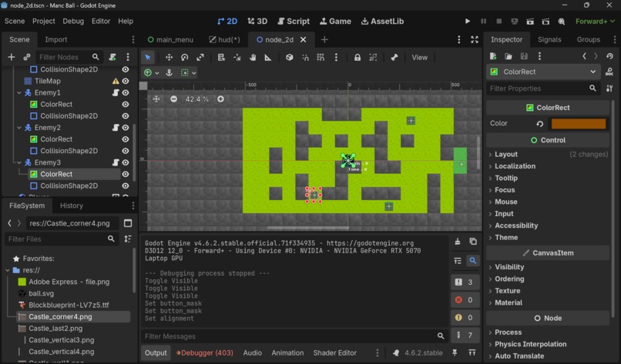
Task: Open the Debugger (403) panel
Action: click(205, 353)
